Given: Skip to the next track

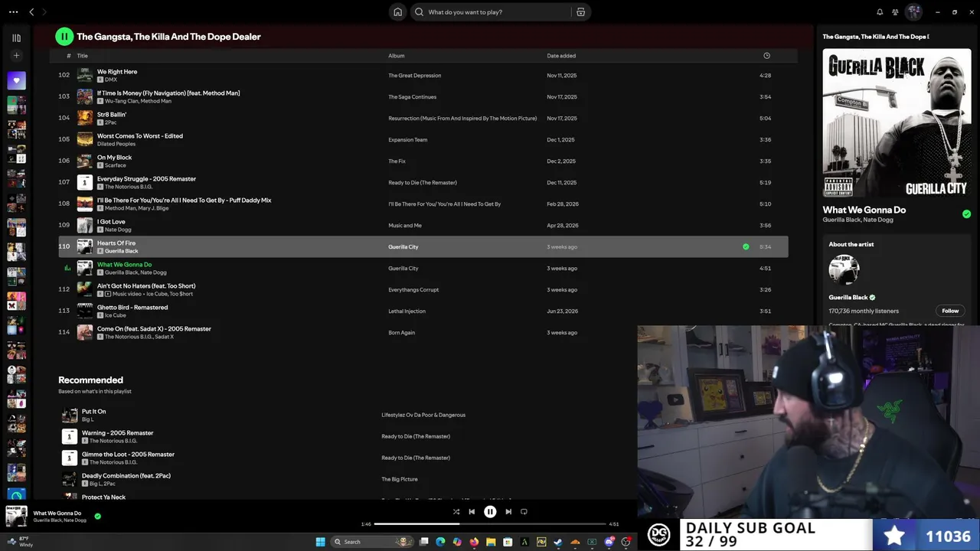Looking at the screenshot, I should [x=508, y=512].
